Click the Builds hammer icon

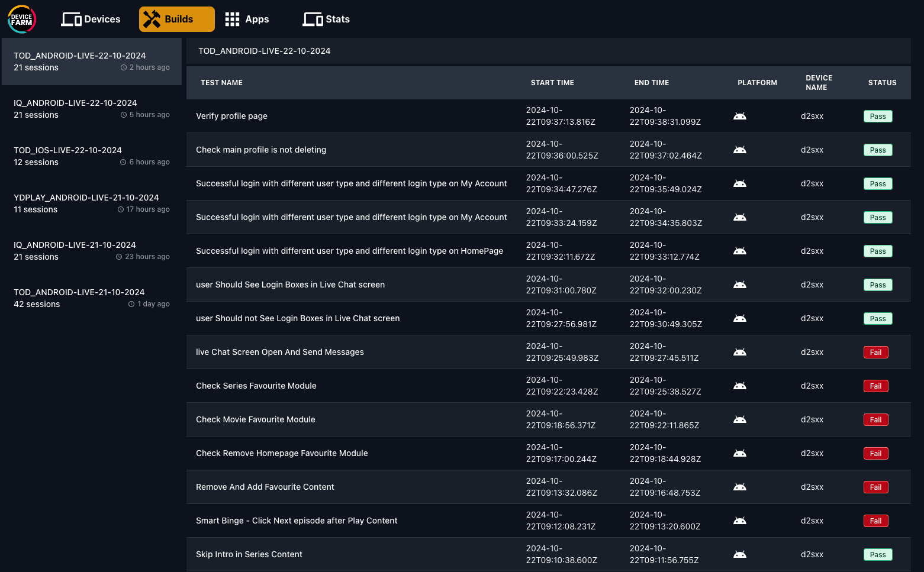(152, 19)
